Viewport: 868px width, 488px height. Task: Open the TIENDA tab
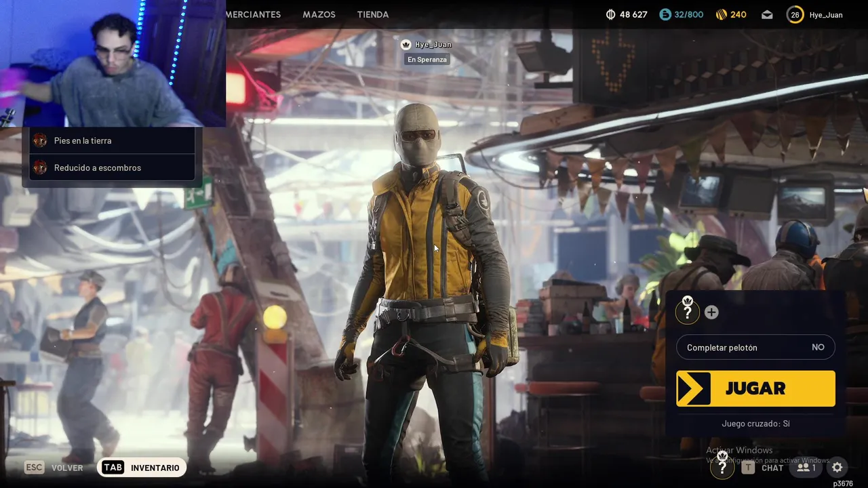(373, 14)
